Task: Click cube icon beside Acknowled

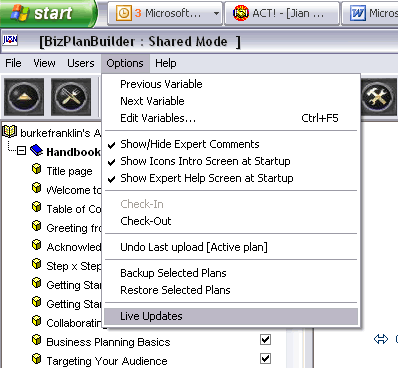Action: pos(37,245)
